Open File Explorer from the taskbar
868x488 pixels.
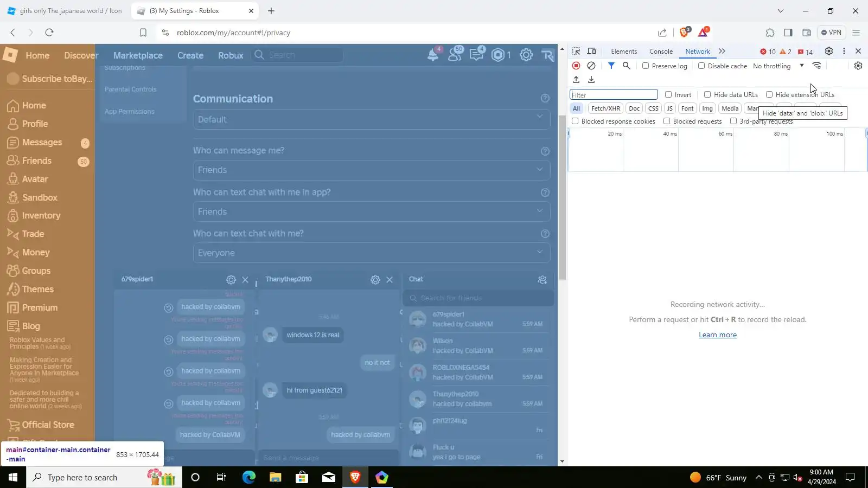[x=276, y=478]
